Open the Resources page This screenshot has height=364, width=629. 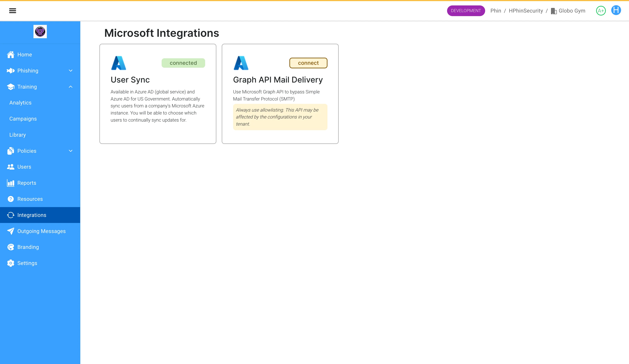40,199
